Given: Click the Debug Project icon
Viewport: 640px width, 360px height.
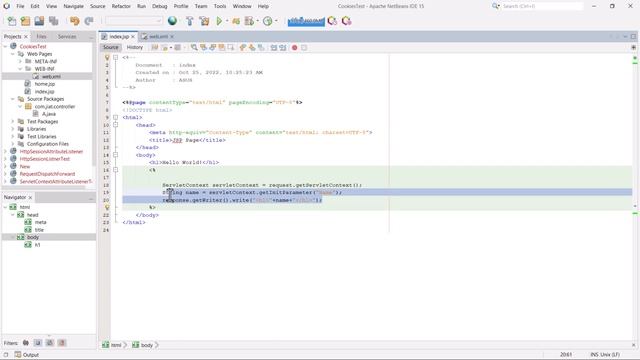Looking at the screenshot, I should pos(236,21).
